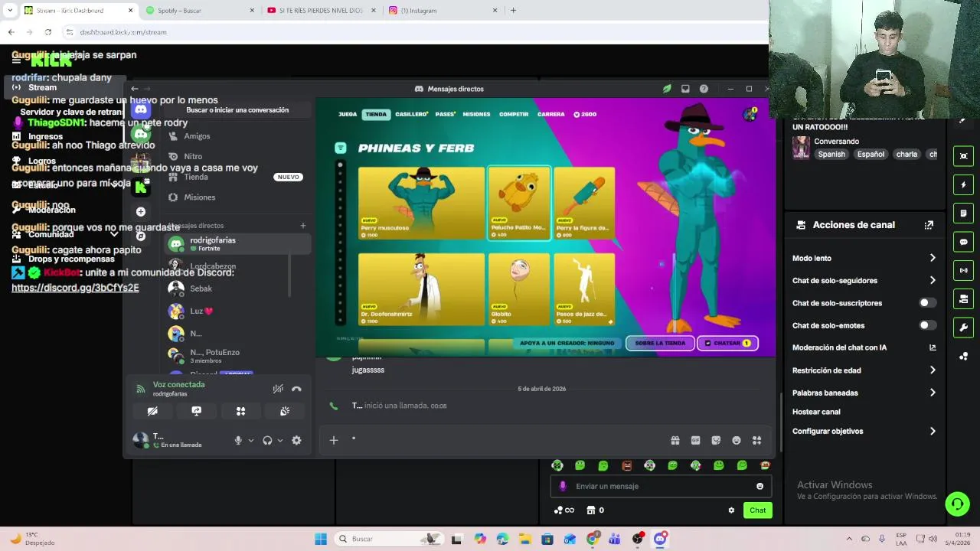
Task: Expand Palabras baneadas options
Action: pyautogui.click(x=864, y=393)
